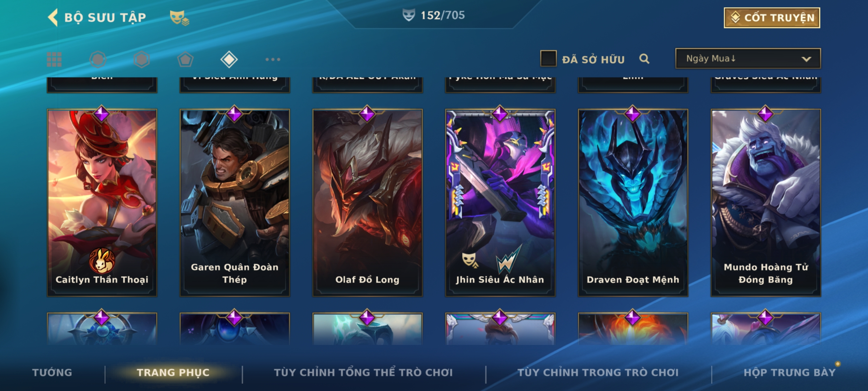
Task: Switch to Tùy Chỉnh Tổng Thể Trò Chơi tab
Action: (363, 373)
